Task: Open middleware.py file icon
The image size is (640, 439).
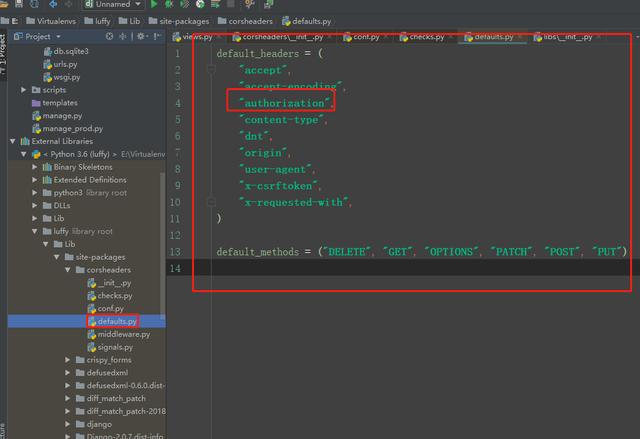Action: (x=91, y=335)
